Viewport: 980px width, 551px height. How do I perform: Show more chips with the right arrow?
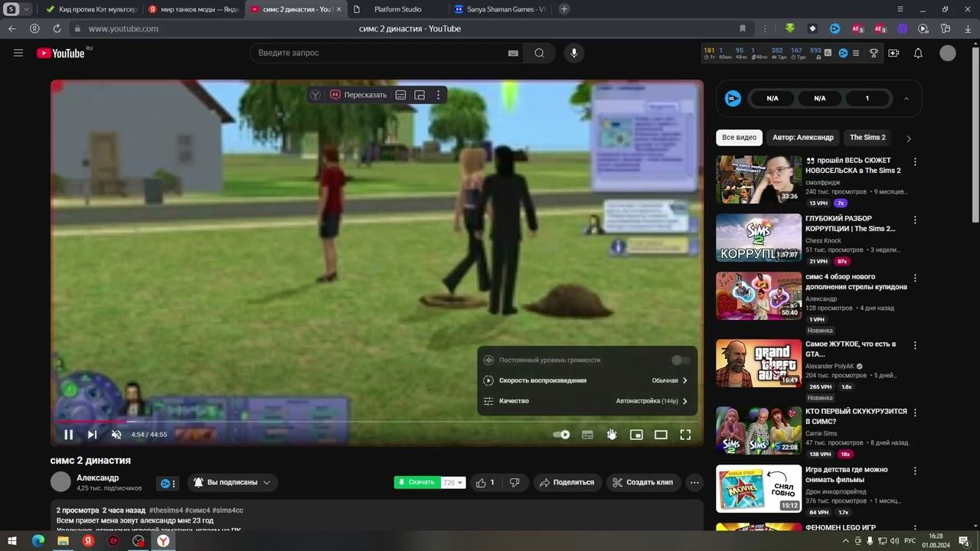click(x=909, y=139)
